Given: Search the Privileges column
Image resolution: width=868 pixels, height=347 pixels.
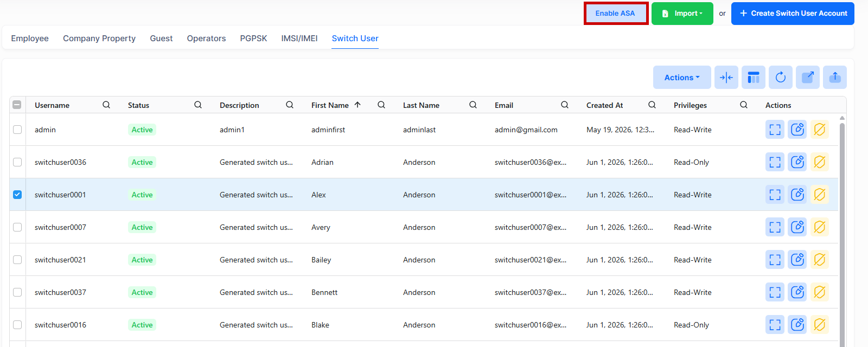Looking at the screenshot, I should (x=744, y=105).
